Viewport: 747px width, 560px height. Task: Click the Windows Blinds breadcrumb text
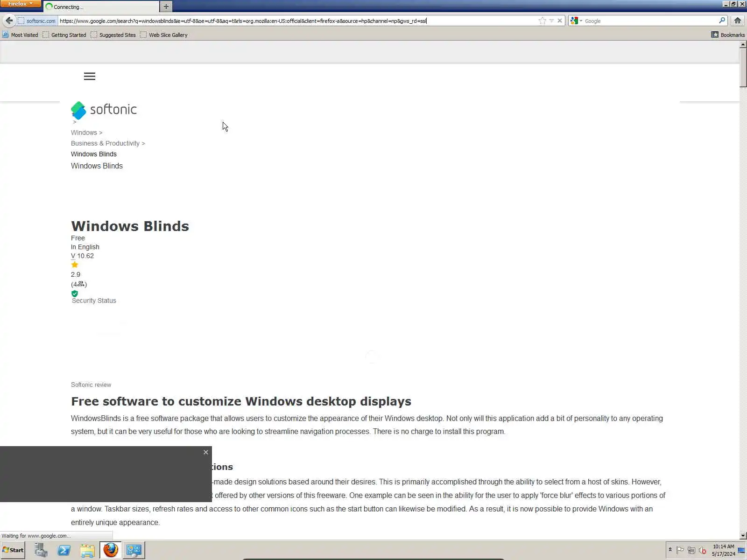coord(94,154)
